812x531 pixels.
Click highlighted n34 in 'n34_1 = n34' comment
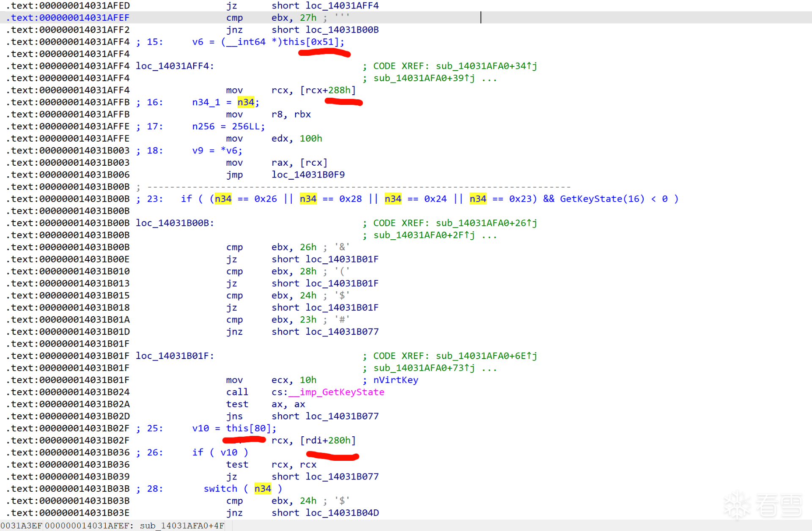(246, 102)
